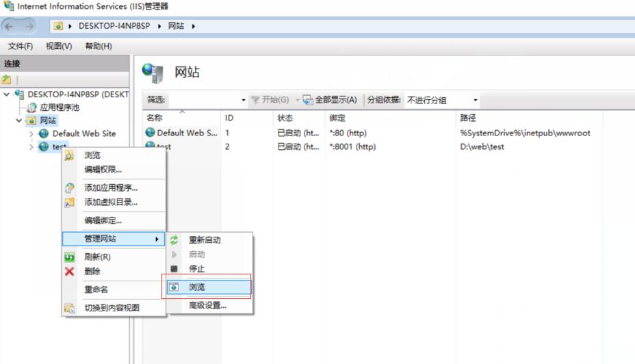Click the server icon next to DESKTOP-I4NP8SP in the tree
Viewport: 635px width, 364px height.
coord(19,94)
